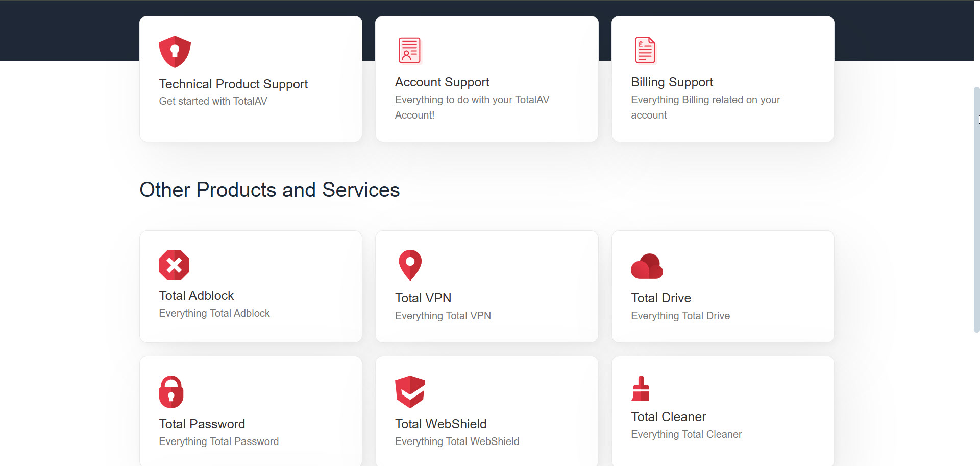Image resolution: width=980 pixels, height=466 pixels.
Task: Open the Total Adblock title
Action: [197, 295]
